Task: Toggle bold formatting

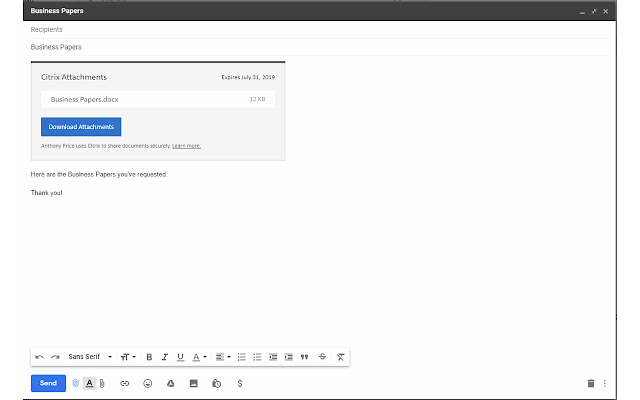Action: pyautogui.click(x=149, y=357)
